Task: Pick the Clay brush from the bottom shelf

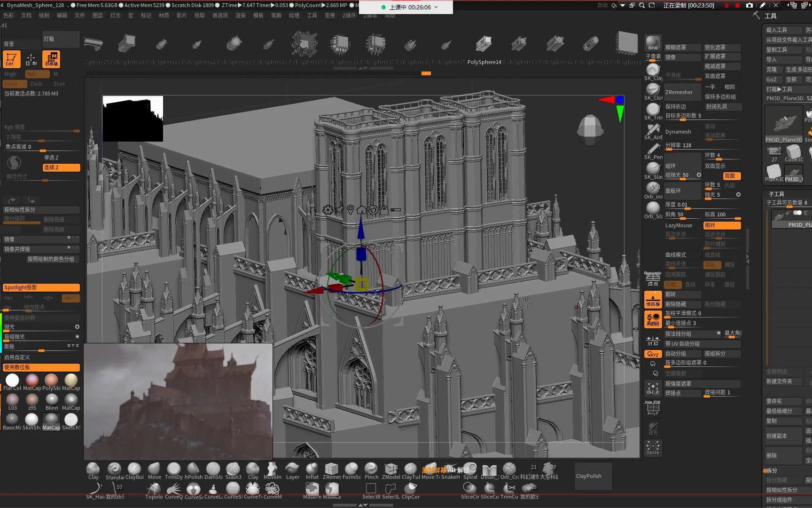Action: (93, 469)
